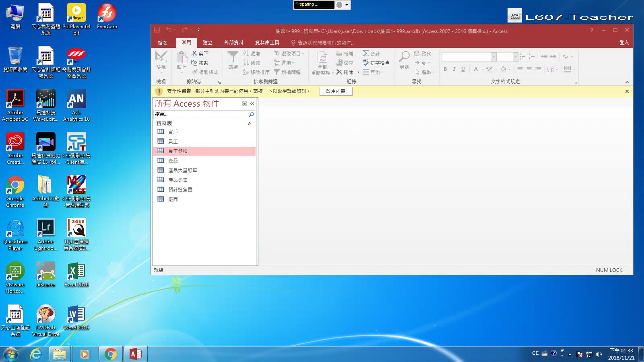Click the search magnifier in navigation pane

[x=251, y=115]
